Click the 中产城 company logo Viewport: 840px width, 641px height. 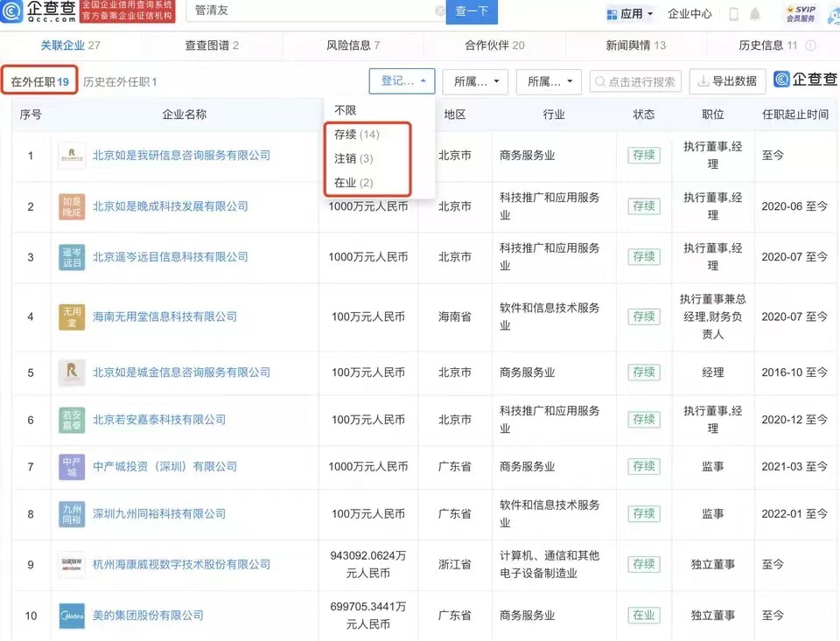[72, 466]
